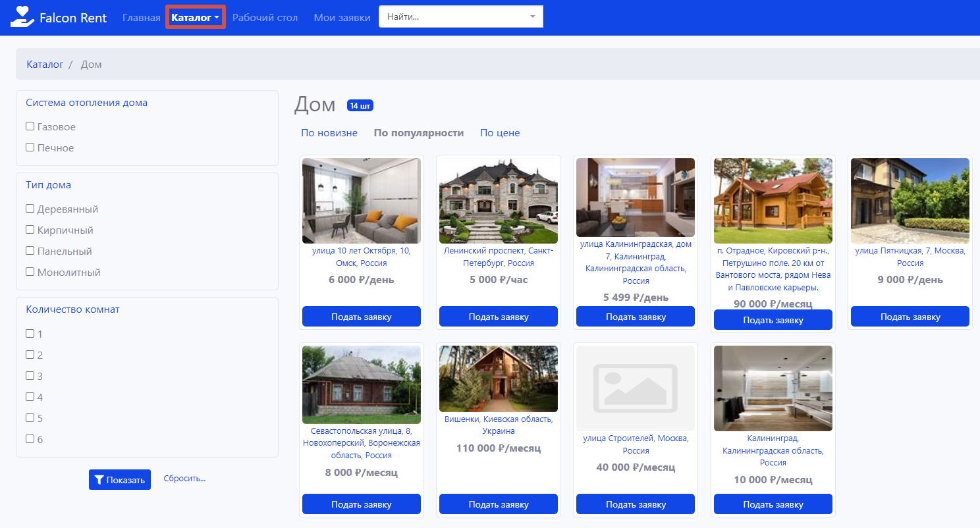Click the placeholder image for улица Строителей listing
This screenshot has height=528, width=980.
[635, 388]
